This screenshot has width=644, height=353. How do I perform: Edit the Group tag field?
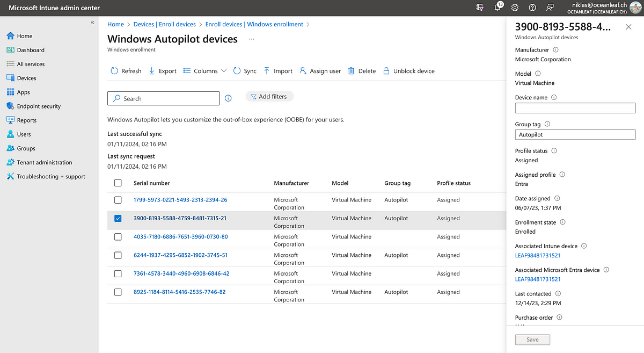pyautogui.click(x=575, y=135)
